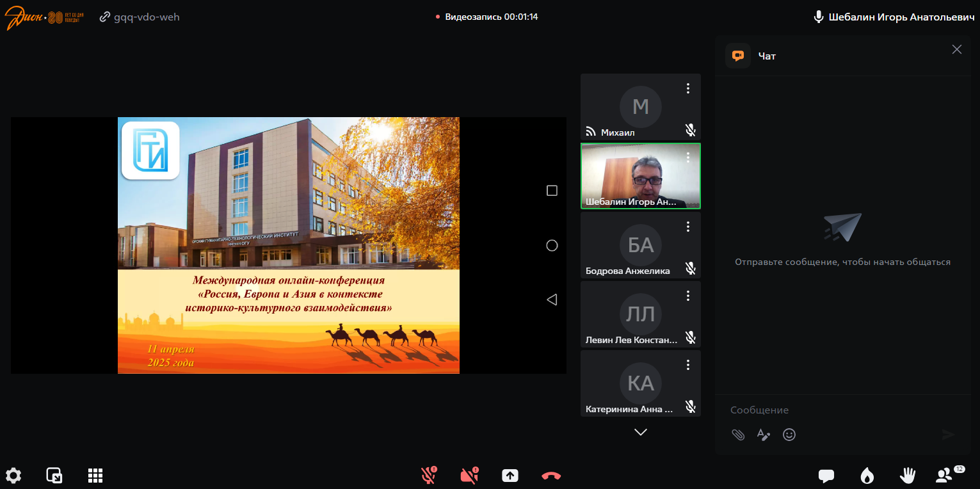Viewport: 980px width, 489px height.
Task: Click muted mic icon on Михаил tile
Action: [690, 131]
